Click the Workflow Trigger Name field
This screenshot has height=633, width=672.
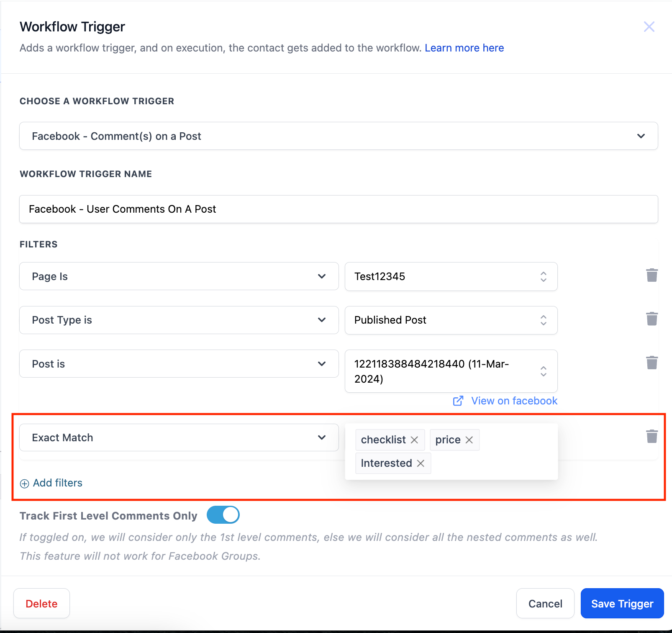pos(338,209)
